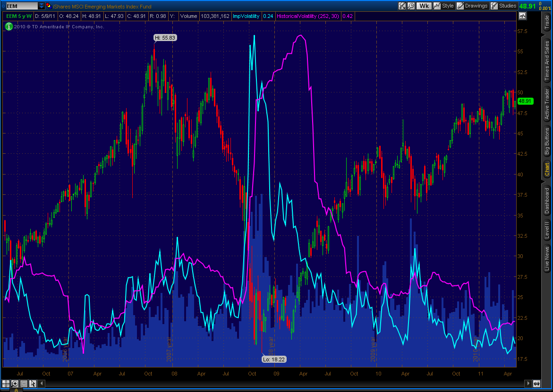Switch to Times And Sales side tab

click(x=547, y=60)
